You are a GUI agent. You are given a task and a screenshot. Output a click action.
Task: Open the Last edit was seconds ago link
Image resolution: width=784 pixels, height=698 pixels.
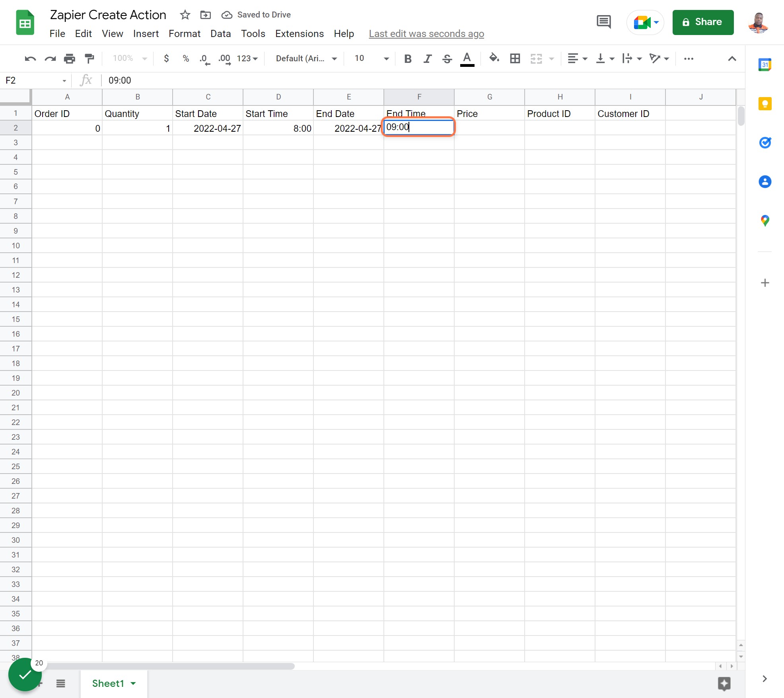tap(426, 34)
